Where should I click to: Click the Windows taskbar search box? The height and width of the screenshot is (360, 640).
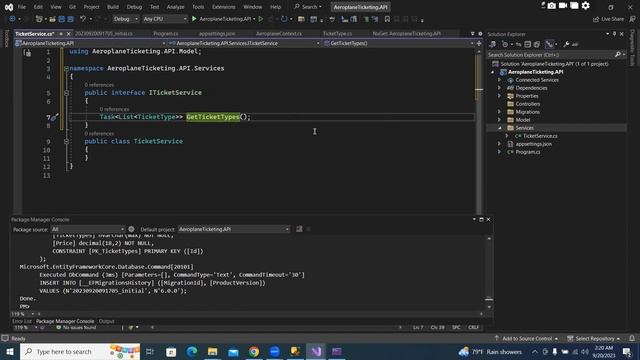click(x=80, y=351)
